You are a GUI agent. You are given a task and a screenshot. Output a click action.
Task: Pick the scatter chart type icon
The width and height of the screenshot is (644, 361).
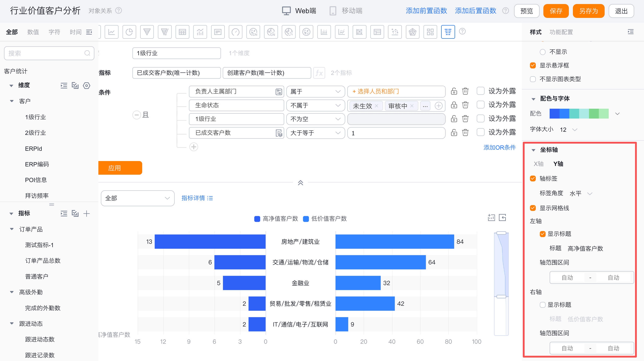coord(394,32)
